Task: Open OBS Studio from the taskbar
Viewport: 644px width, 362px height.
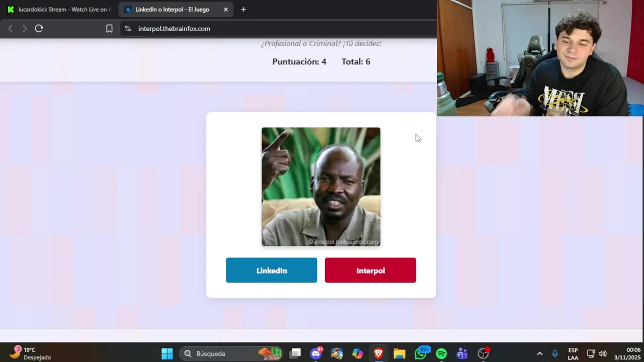Action: 483,353
